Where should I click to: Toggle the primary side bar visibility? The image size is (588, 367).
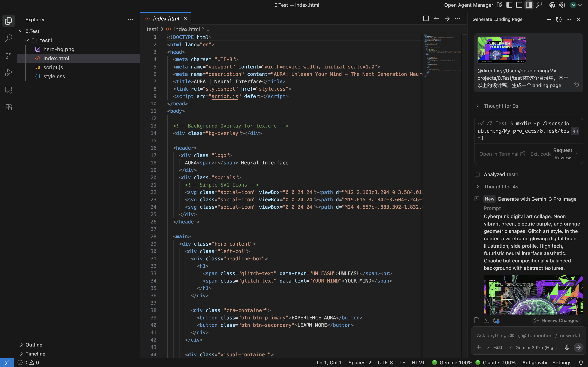509,5
